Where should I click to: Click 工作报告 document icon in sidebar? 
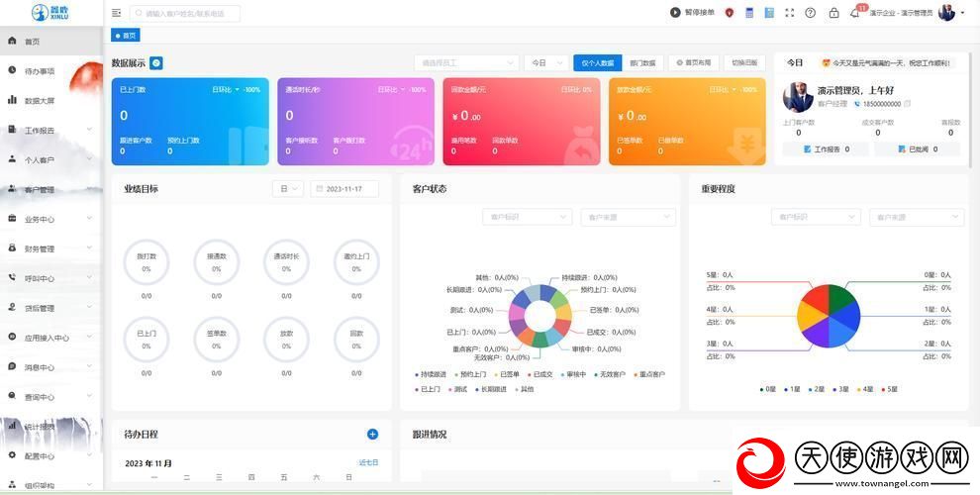(12, 130)
